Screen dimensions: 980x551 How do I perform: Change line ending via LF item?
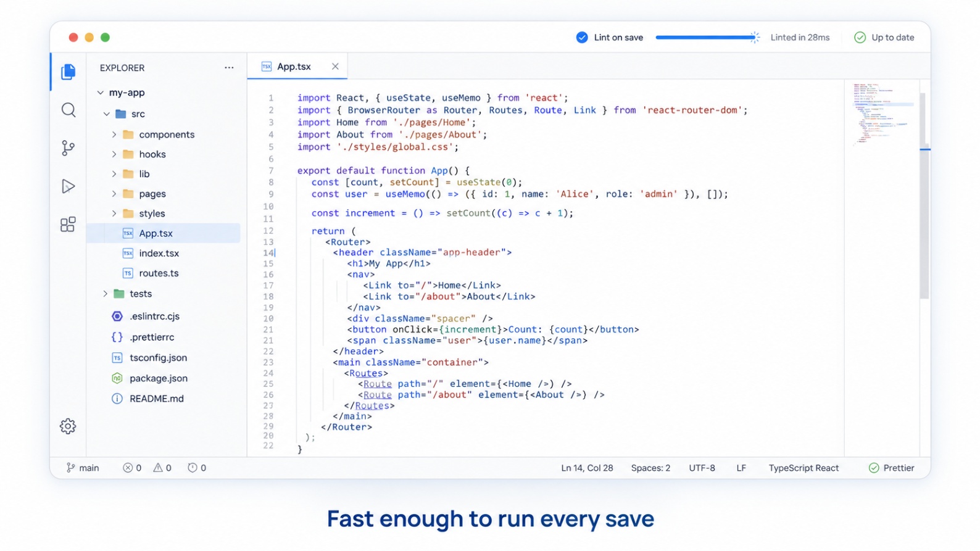click(741, 468)
